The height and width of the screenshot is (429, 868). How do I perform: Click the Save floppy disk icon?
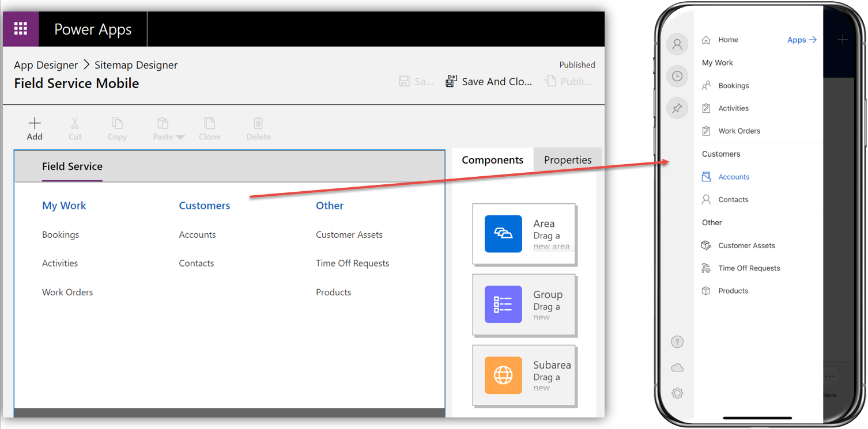pyautogui.click(x=405, y=82)
